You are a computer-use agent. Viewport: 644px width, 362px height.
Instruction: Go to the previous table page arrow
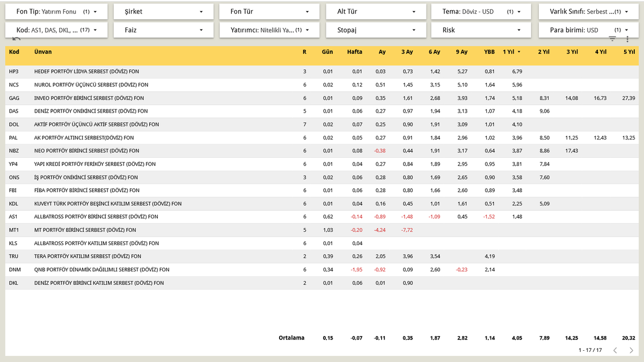[615, 350]
